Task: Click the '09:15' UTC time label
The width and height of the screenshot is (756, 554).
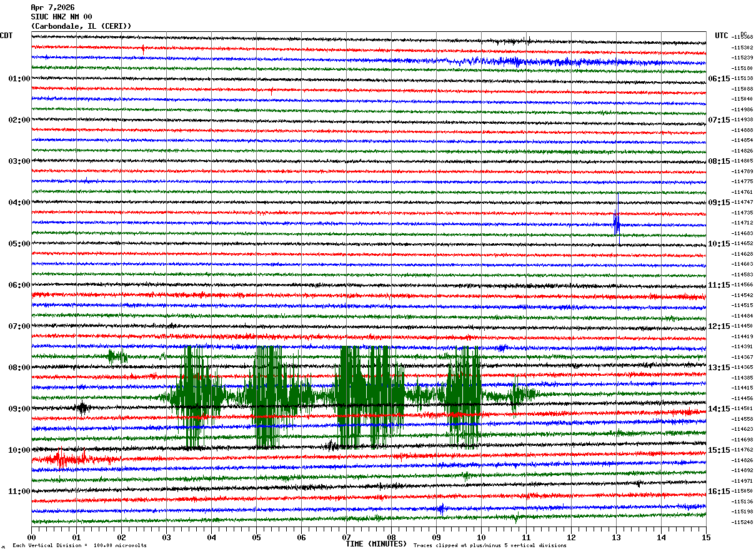Action: click(719, 203)
